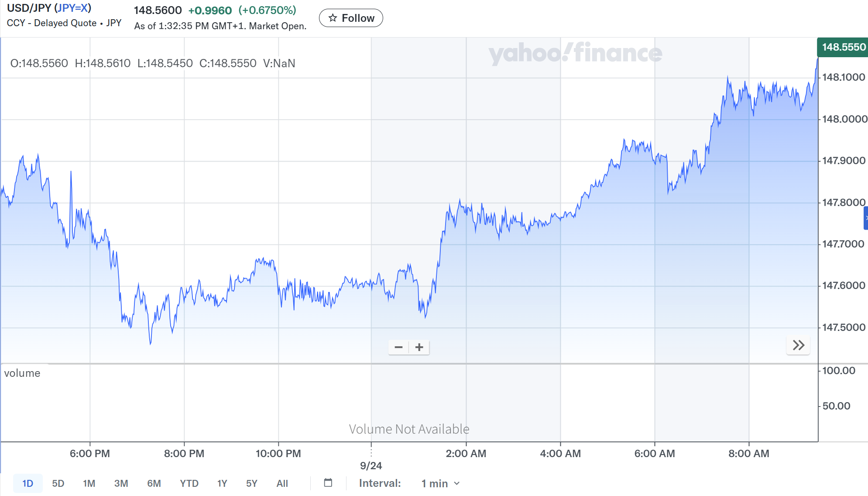Select the 1M time range
This screenshot has height=496, width=868.
[x=89, y=483]
